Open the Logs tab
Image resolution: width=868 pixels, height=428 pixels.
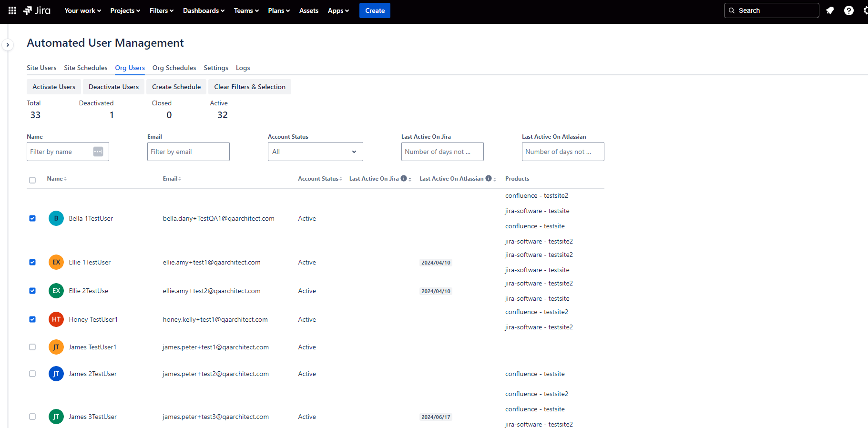click(243, 68)
